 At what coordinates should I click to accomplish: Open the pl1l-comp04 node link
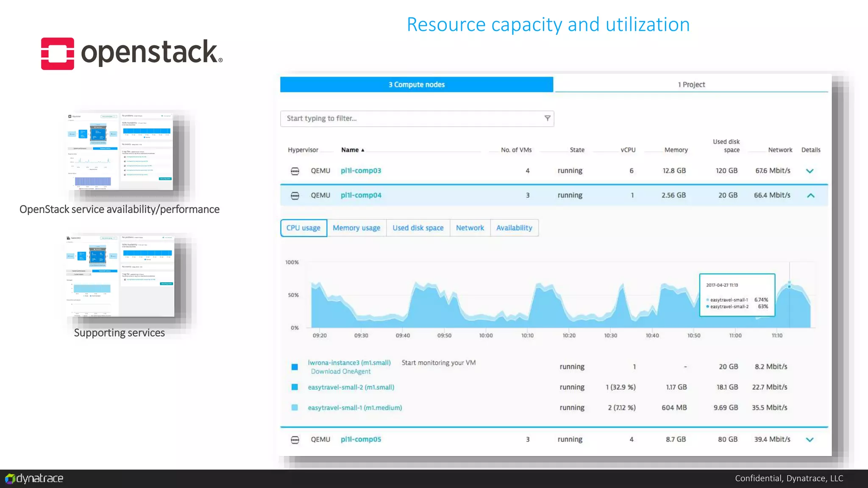361,195
